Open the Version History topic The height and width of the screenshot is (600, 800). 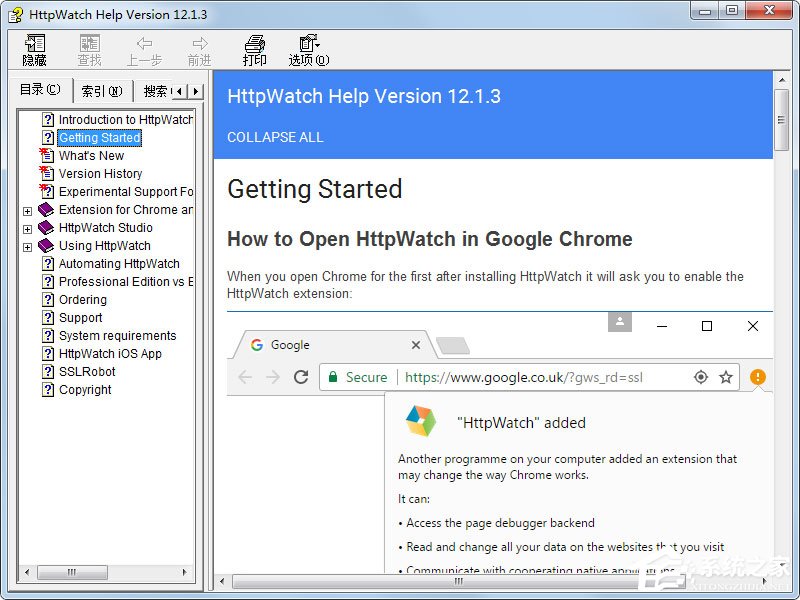[x=101, y=173]
